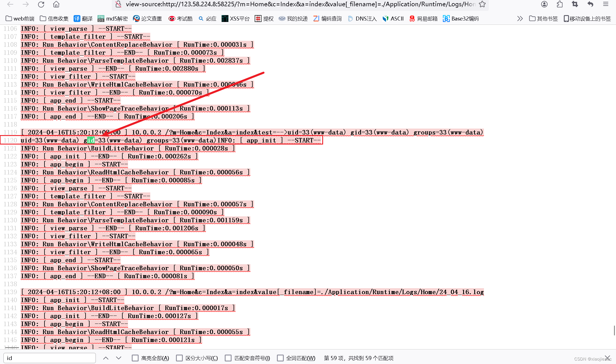The height and width of the screenshot is (364, 616).
Task: Click the undo arrow toolbar icon
Action: tap(590, 4)
